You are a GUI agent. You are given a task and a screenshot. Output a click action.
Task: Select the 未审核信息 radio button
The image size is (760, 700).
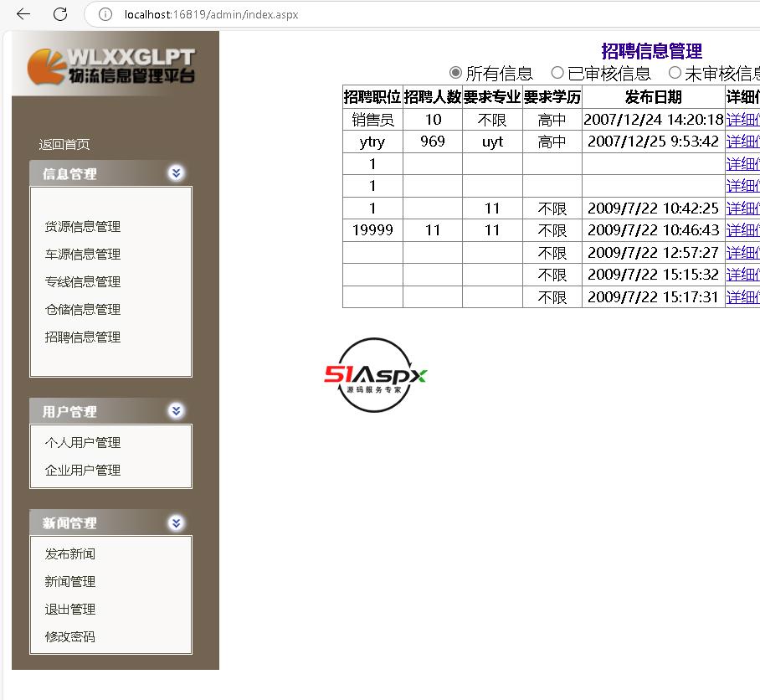click(x=675, y=73)
